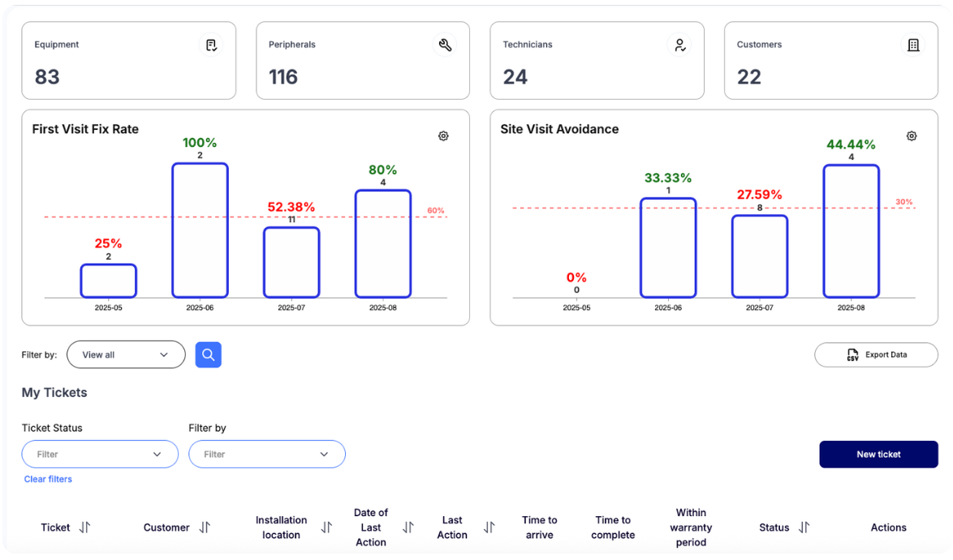Expand the Filter by dropdown under My Tickets
The width and height of the screenshot is (953, 560).
[266, 454]
